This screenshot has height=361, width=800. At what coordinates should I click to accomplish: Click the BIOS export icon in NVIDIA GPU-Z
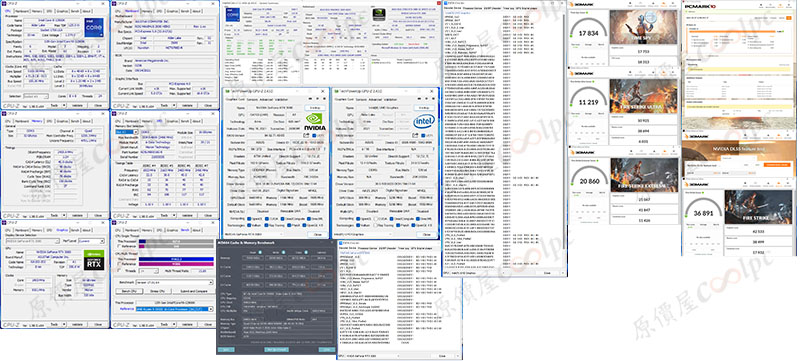point(305,135)
